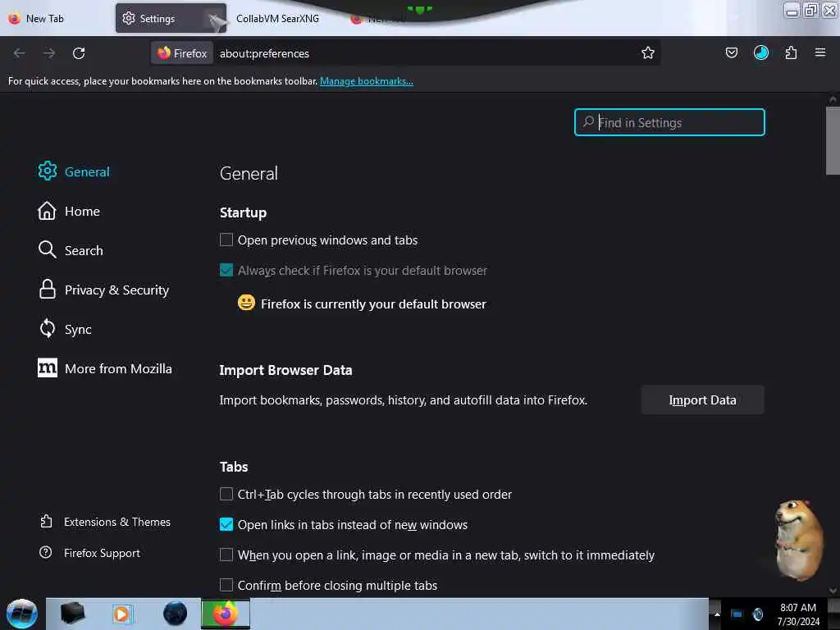Click the hamster desktop mascot
Screen dimensions: 840x630
tap(799, 540)
